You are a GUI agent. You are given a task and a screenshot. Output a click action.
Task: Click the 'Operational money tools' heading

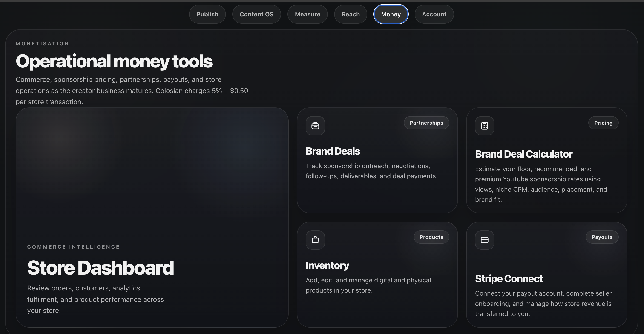pyautogui.click(x=114, y=61)
